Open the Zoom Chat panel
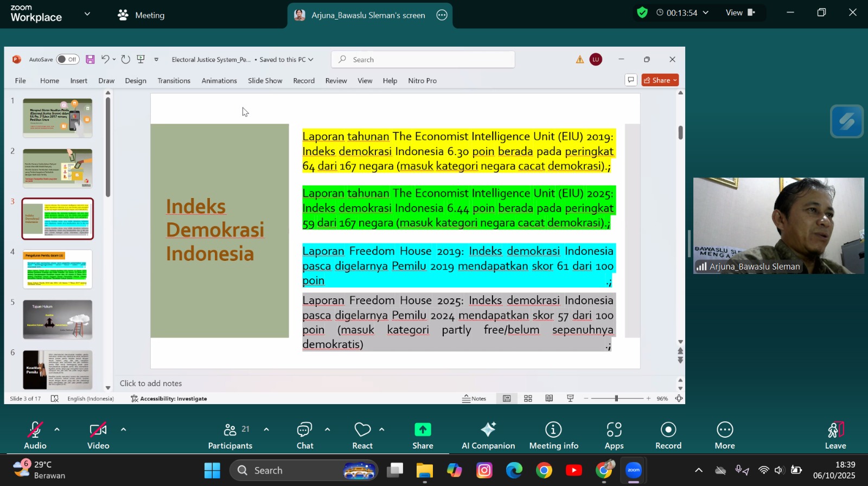 click(x=305, y=436)
